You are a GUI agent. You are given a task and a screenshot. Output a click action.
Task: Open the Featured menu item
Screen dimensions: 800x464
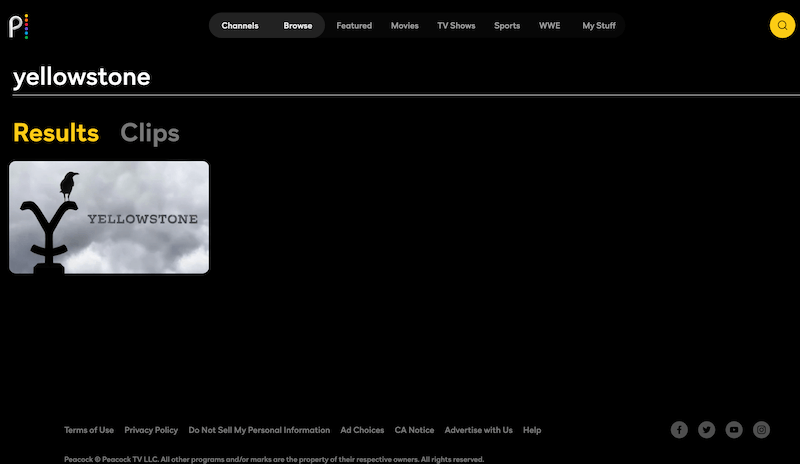tap(354, 25)
